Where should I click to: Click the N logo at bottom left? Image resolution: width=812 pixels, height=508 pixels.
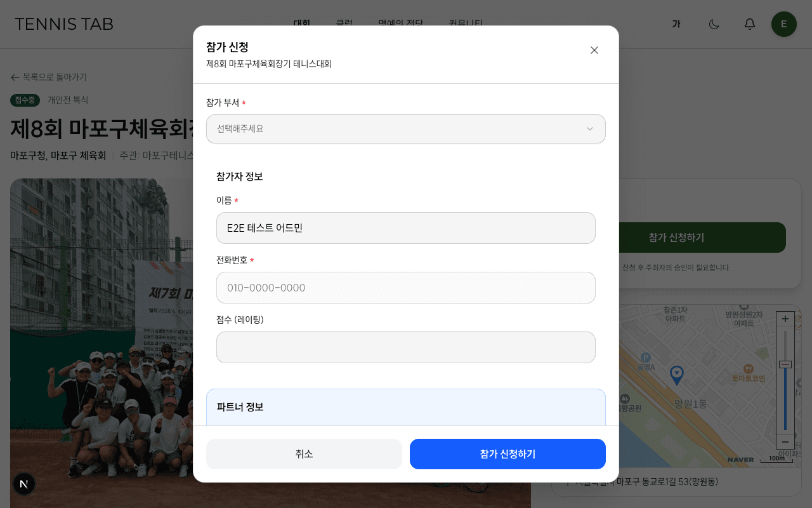coord(24,484)
